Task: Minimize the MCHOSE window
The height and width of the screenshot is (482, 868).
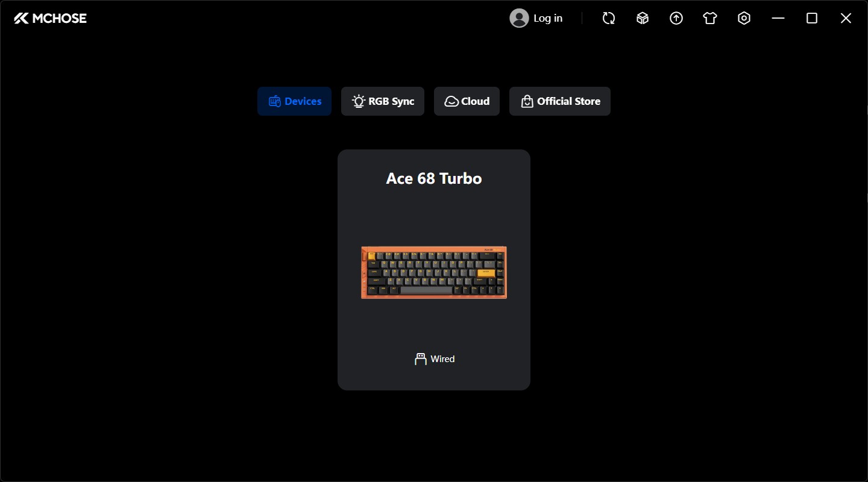Action: [x=778, y=18]
